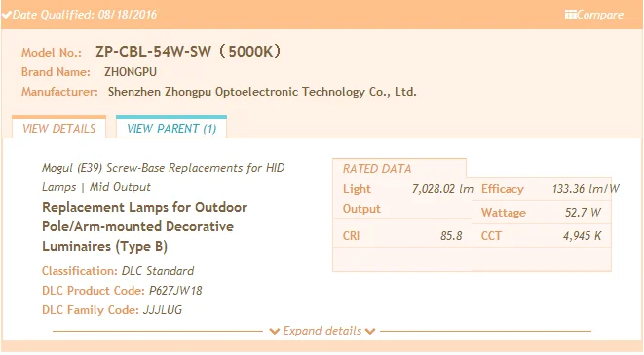This screenshot has height=355, width=644.
Task: Select model number ZP-CBL-54W-SW (5000K)
Action: pos(188,52)
